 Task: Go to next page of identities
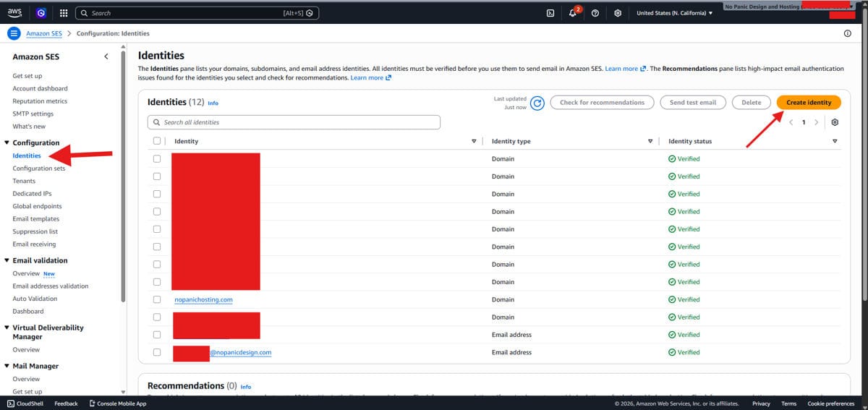[x=817, y=122]
